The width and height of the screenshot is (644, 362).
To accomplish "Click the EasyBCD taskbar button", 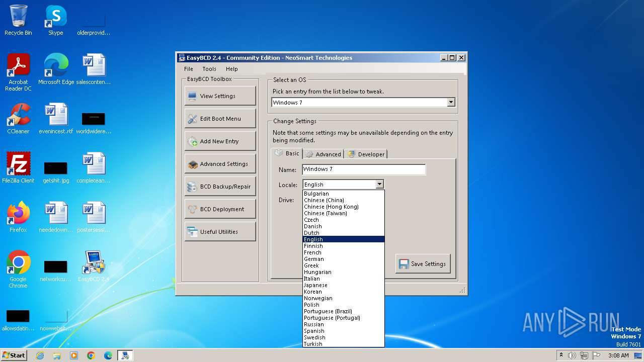I will [125, 355].
